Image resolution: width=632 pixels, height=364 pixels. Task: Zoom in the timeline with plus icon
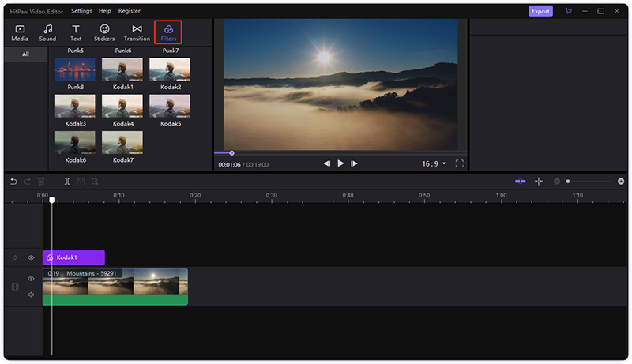click(x=621, y=182)
